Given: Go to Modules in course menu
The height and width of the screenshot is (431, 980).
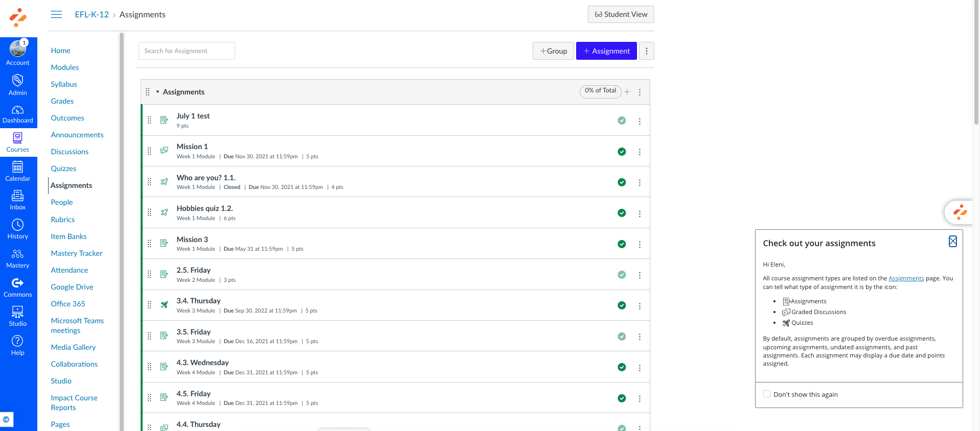Looking at the screenshot, I should pyautogui.click(x=65, y=67).
